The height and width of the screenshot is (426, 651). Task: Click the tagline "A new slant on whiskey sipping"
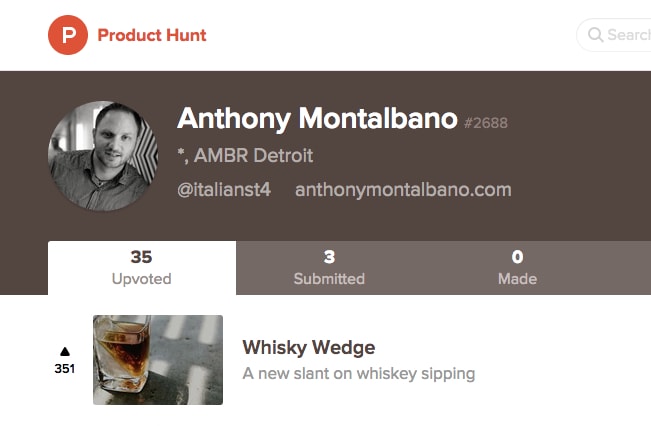(359, 374)
